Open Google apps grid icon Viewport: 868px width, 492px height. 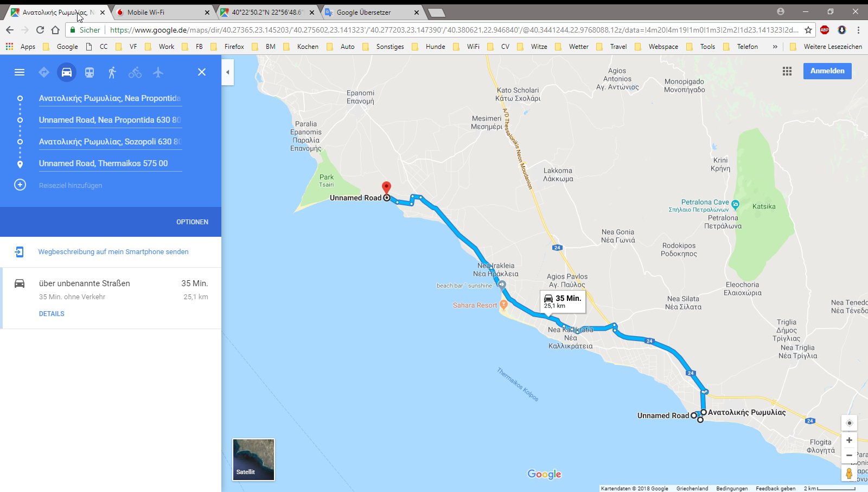[787, 71]
